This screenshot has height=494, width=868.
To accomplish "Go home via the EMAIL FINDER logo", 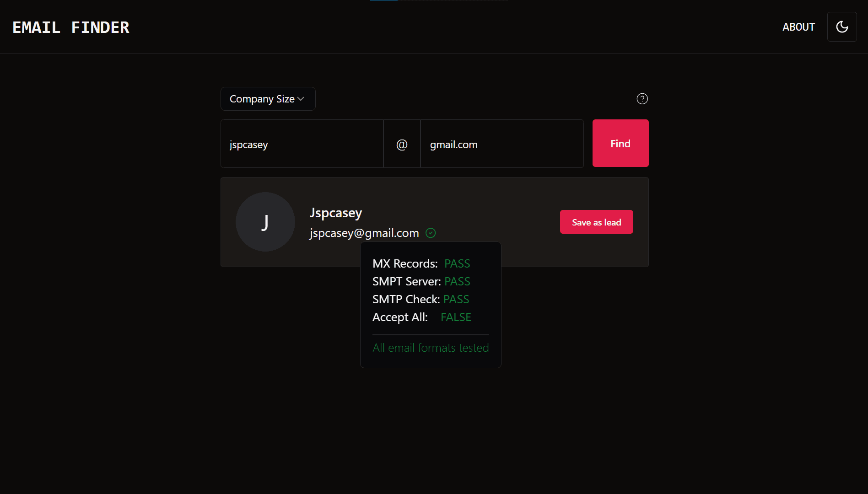I will point(71,27).
